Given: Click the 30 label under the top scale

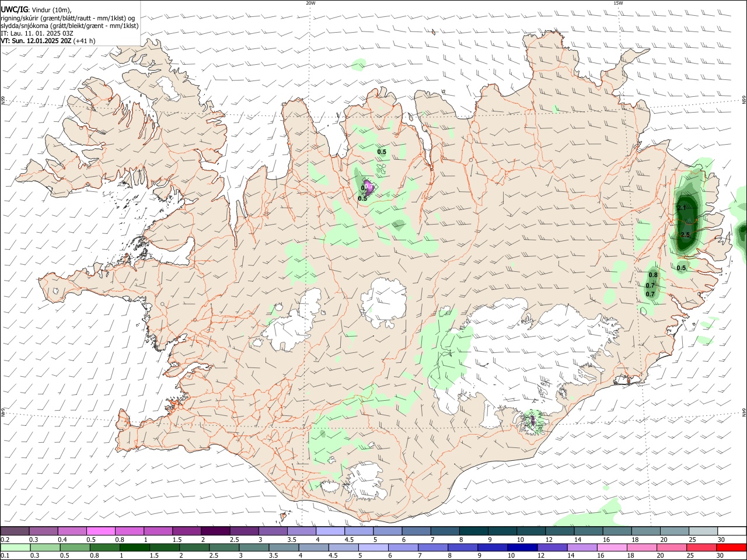Looking at the screenshot, I should (x=721, y=540).
